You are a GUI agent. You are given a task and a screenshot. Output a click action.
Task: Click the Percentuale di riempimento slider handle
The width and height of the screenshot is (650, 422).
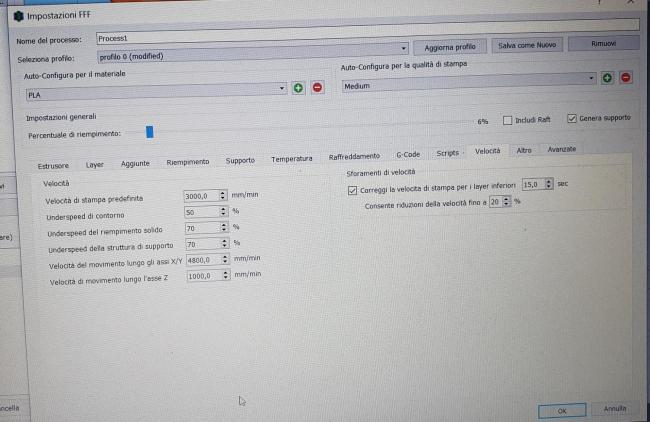pyautogui.click(x=149, y=131)
